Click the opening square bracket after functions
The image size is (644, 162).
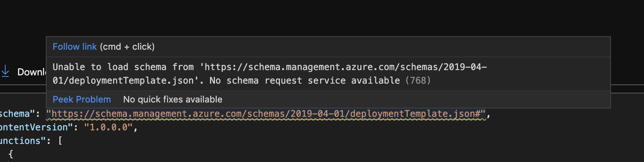click(x=60, y=141)
